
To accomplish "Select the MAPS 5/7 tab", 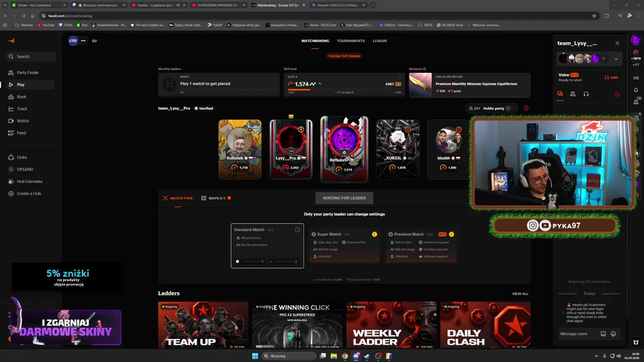I will (216, 198).
